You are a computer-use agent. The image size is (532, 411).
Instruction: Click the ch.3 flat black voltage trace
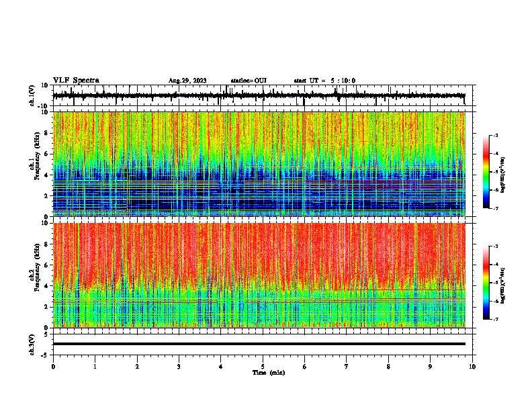(259, 344)
